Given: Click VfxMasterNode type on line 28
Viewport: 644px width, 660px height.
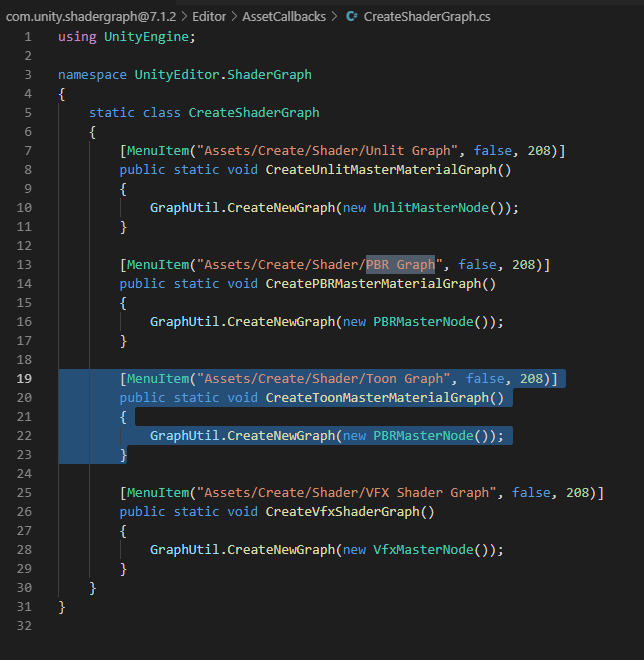Looking at the screenshot, I should tap(423, 550).
